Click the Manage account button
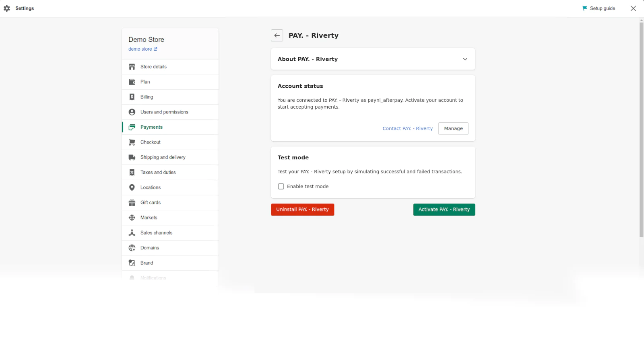Screen dimensions: 644x362 click(453, 129)
